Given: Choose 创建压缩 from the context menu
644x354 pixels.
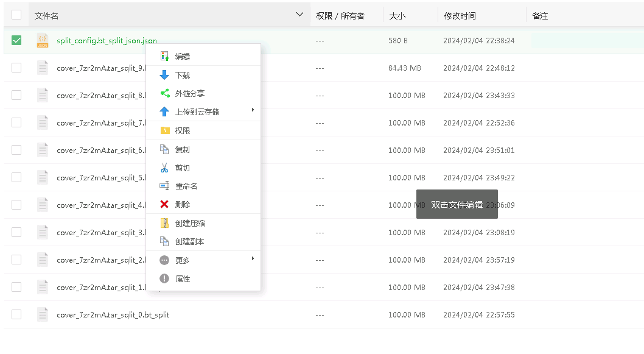Looking at the screenshot, I should (203, 223).
